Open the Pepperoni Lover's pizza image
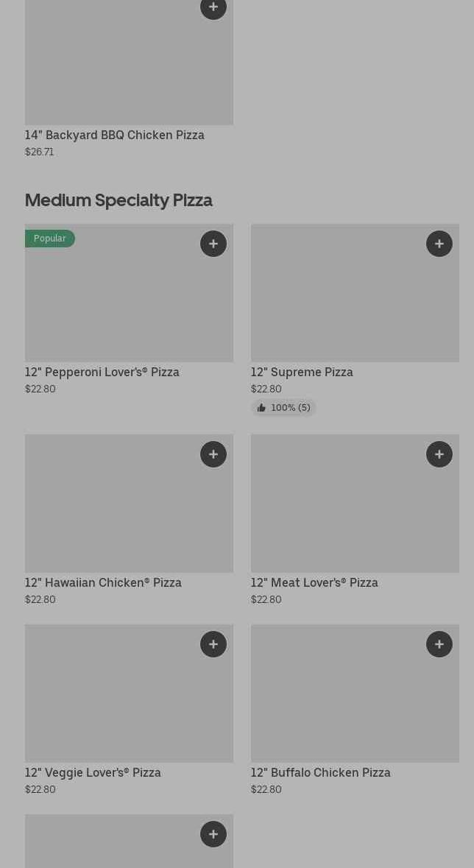This screenshot has width=474, height=868. pos(129,302)
